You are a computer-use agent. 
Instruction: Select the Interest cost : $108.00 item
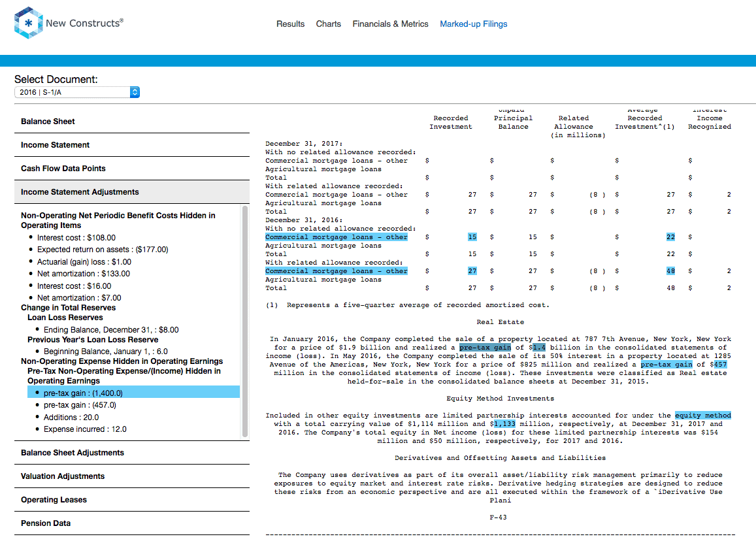point(76,238)
